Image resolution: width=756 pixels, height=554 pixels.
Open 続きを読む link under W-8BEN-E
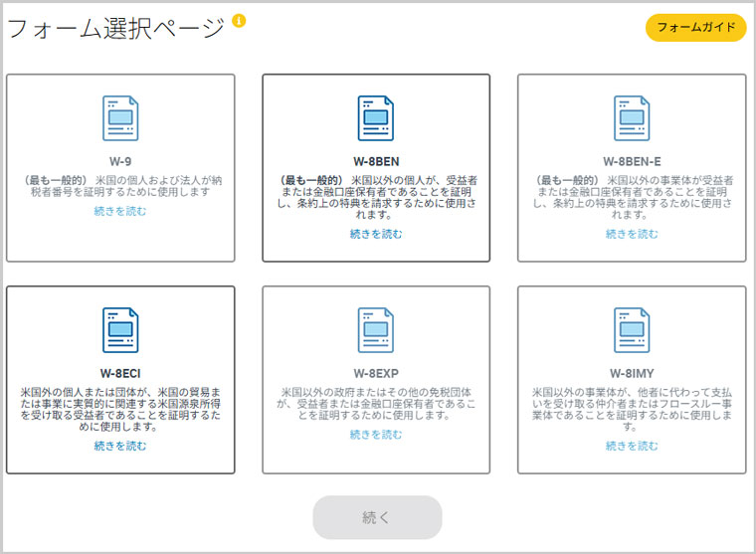pyautogui.click(x=632, y=234)
